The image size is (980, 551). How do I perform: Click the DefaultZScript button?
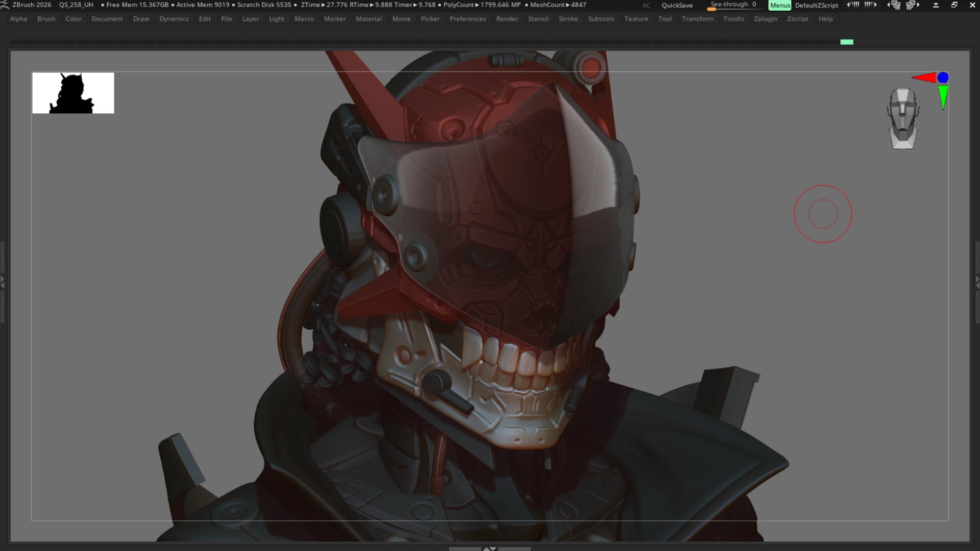tap(816, 5)
